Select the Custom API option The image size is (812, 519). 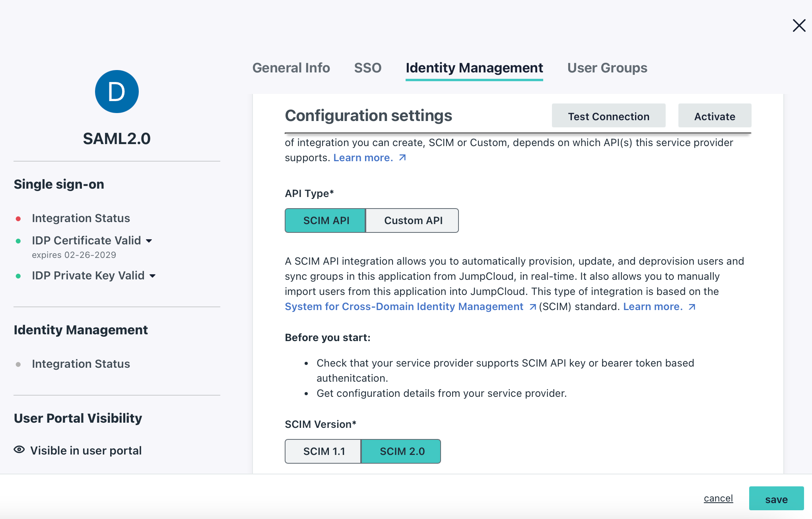pos(412,220)
